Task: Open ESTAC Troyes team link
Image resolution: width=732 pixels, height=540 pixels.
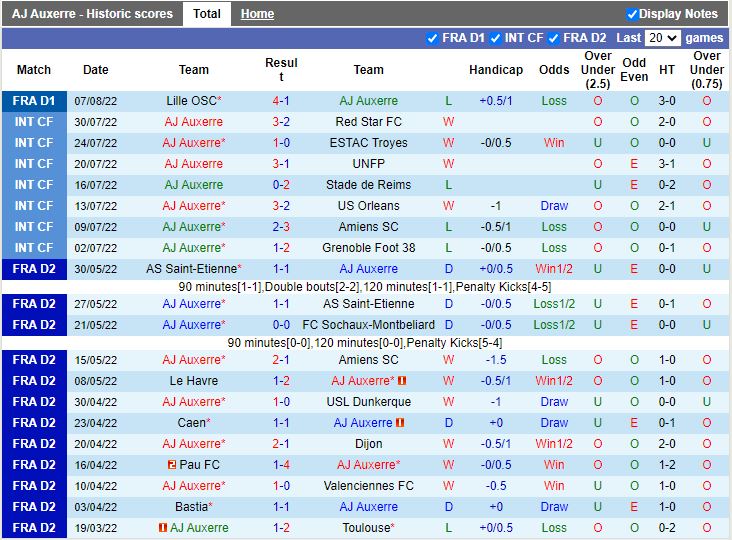Action: [368, 143]
